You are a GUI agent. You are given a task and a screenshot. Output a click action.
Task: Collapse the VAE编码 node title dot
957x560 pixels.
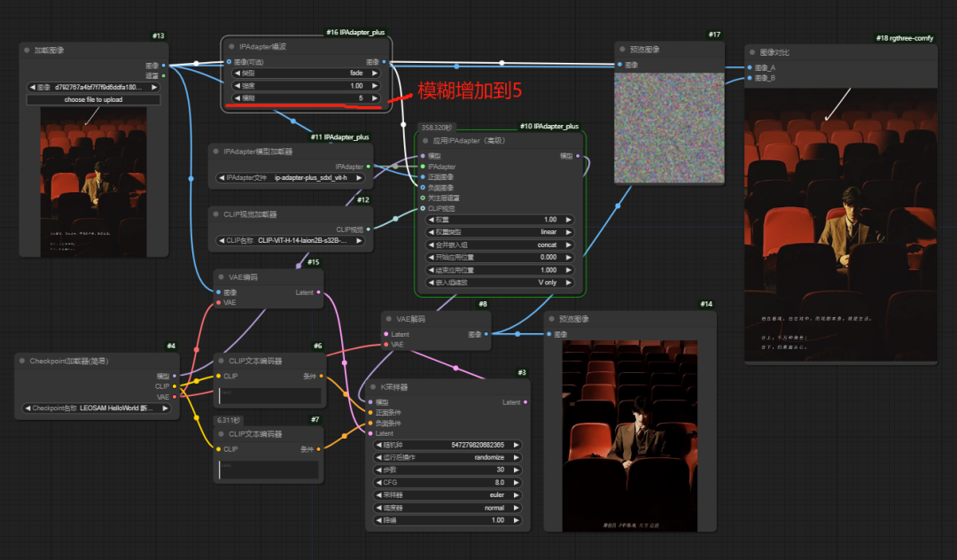click(221, 277)
